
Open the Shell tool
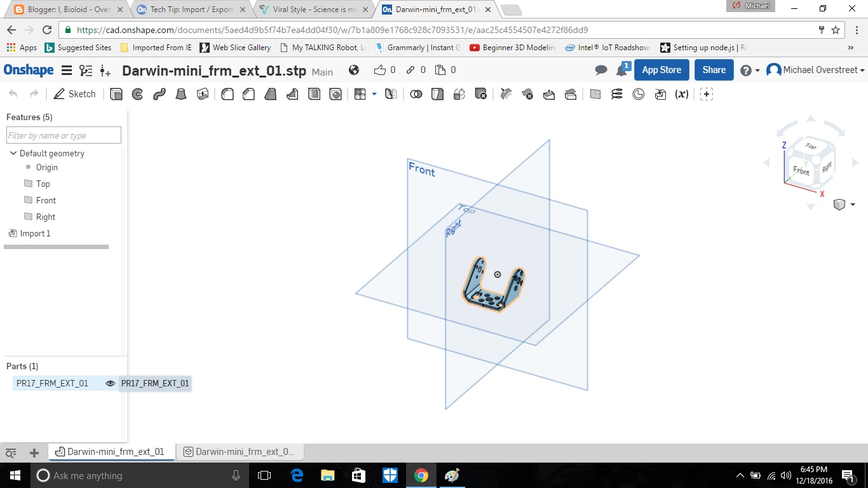313,94
